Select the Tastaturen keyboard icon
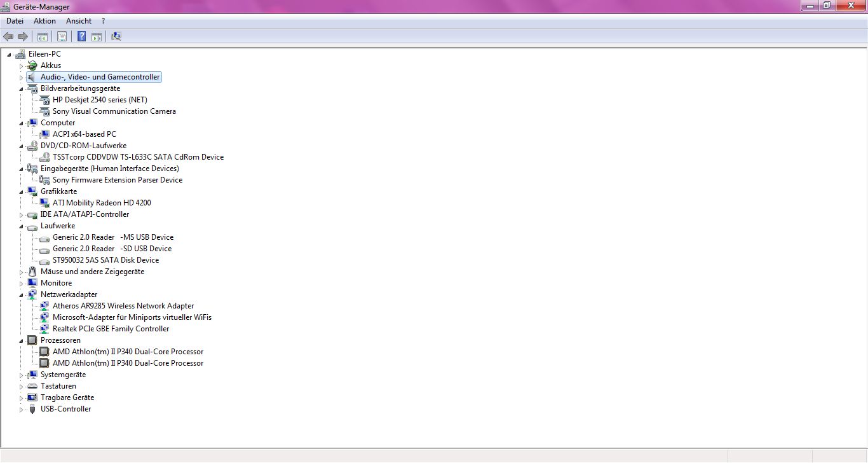This screenshot has height=463, width=868. [x=32, y=386]
